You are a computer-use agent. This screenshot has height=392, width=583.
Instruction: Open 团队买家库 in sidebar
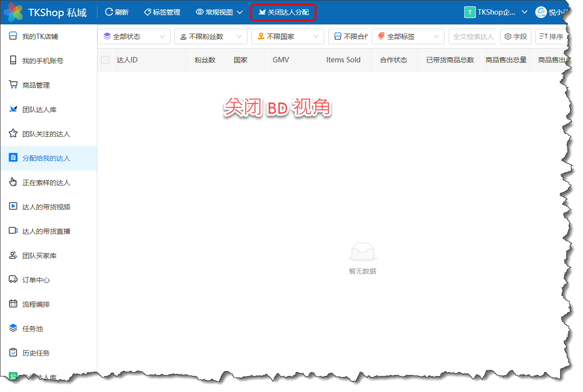coord(48,256)
